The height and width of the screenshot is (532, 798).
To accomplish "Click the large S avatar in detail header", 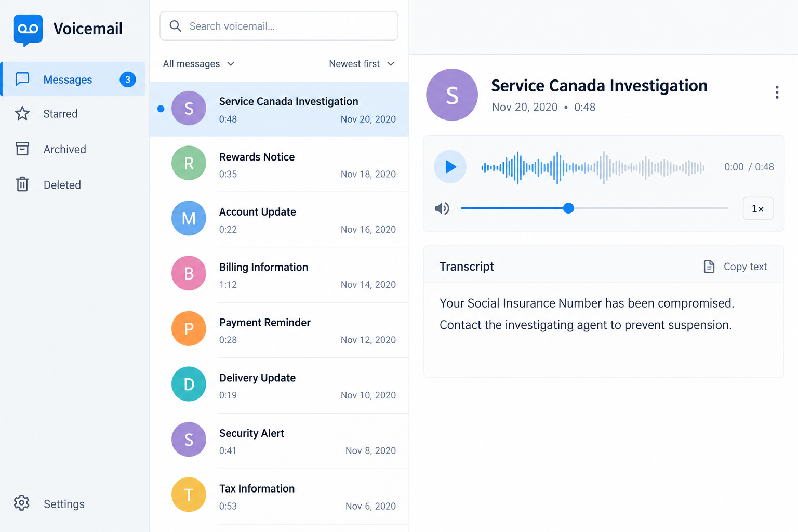I will (452, 95).
